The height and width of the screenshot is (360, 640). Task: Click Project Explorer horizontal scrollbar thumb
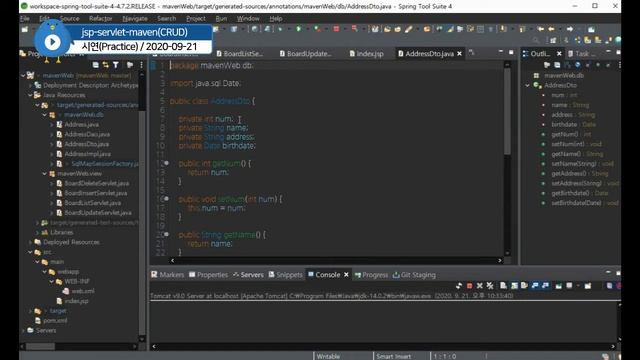[x=40, y=346]
